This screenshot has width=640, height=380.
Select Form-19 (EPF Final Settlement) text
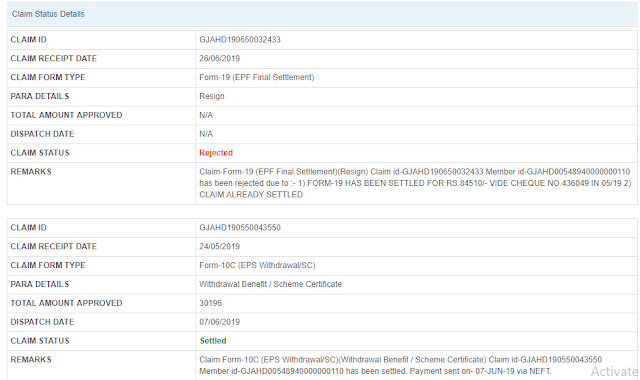pyautogui.click(x=257, y=77)
